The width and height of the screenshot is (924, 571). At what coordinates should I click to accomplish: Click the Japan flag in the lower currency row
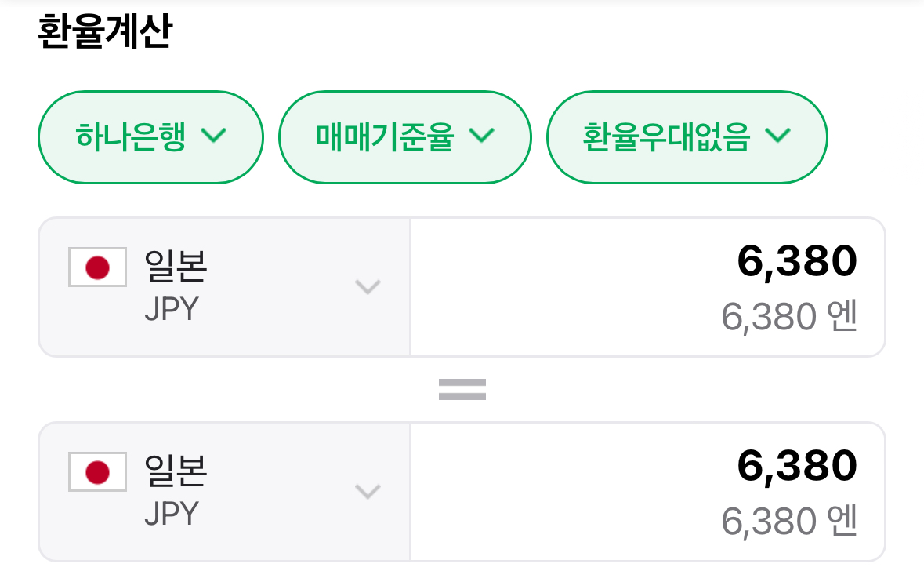[x=97, y=472]
